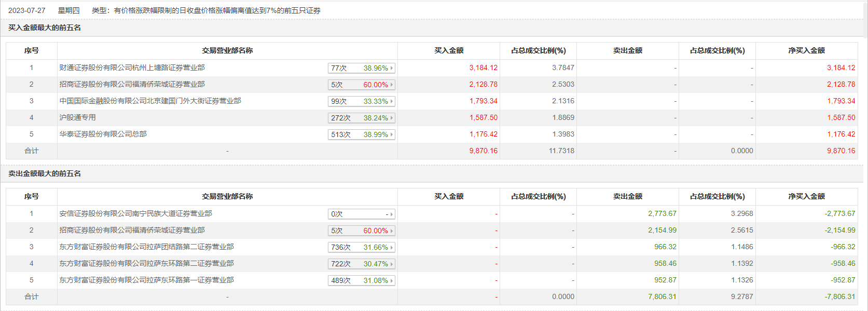Click the -2,773.67 net buy amount cell
This screenshot has height=311, width=868.
[839, 213]
